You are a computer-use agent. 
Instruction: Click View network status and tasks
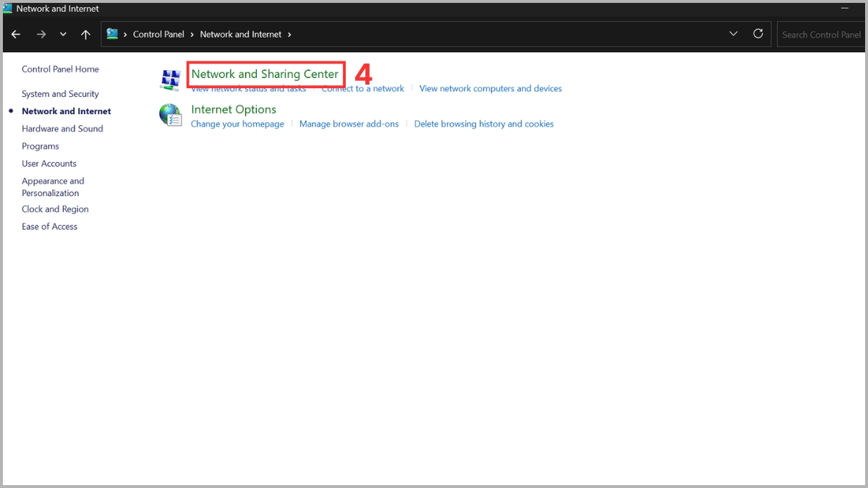[248, 88]
